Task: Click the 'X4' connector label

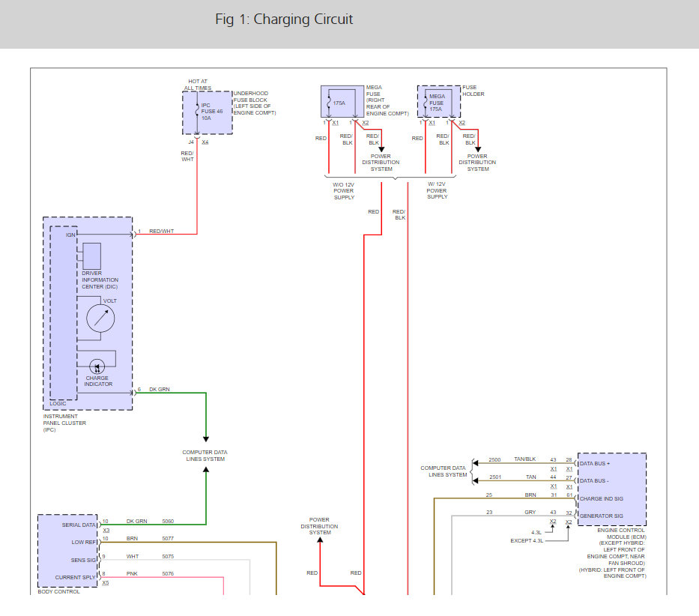Action: click(205, 142)
